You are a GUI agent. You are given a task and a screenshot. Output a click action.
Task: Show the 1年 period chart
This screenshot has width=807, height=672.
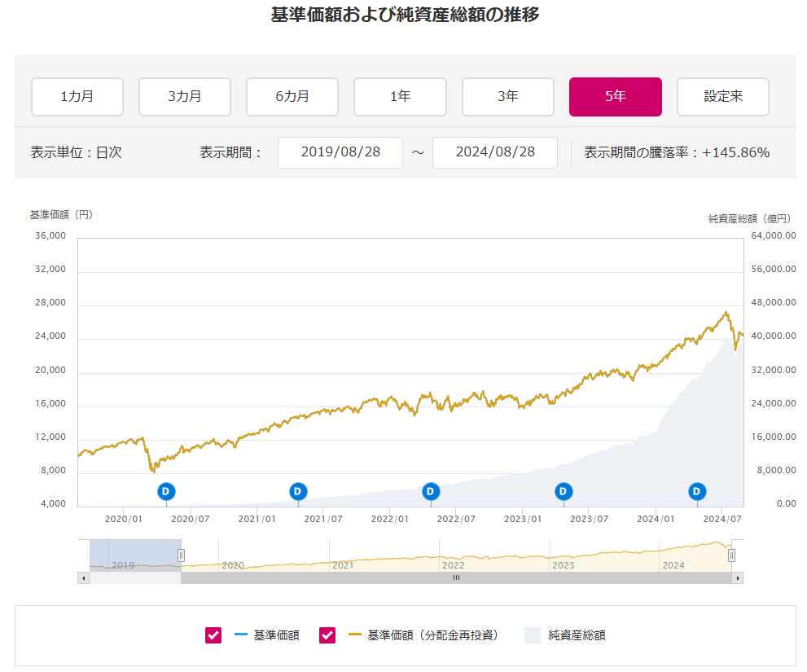point(400,97)
